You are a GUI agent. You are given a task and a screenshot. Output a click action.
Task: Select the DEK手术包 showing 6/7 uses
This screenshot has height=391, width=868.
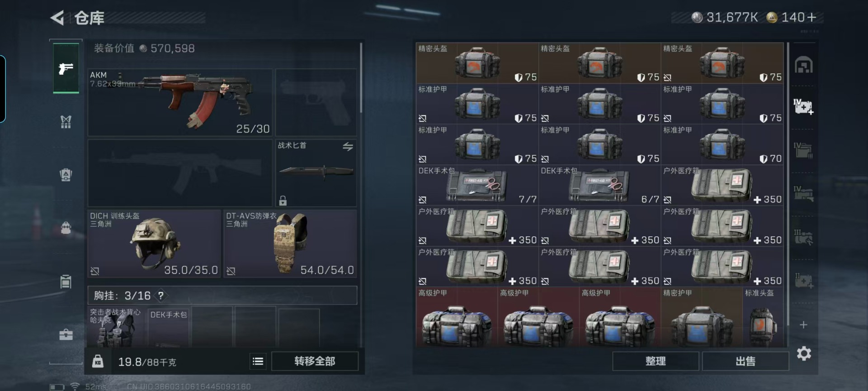(599, 186)
